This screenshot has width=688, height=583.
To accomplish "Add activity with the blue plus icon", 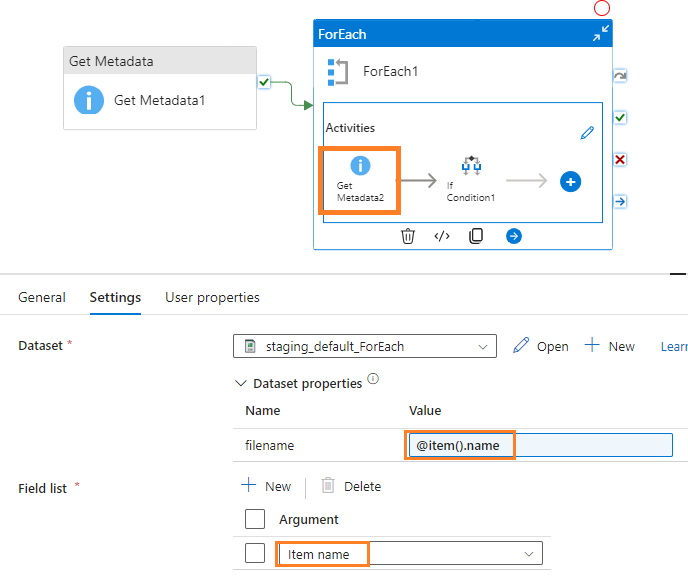I will tap(570, 181).
